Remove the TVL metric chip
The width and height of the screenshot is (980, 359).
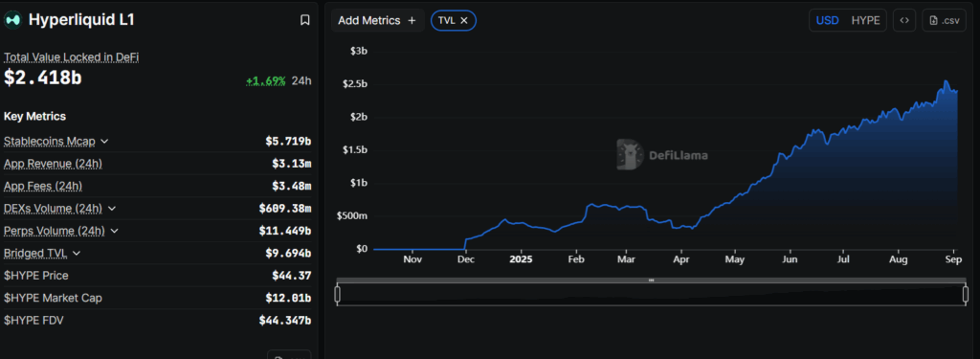(464, 21)
